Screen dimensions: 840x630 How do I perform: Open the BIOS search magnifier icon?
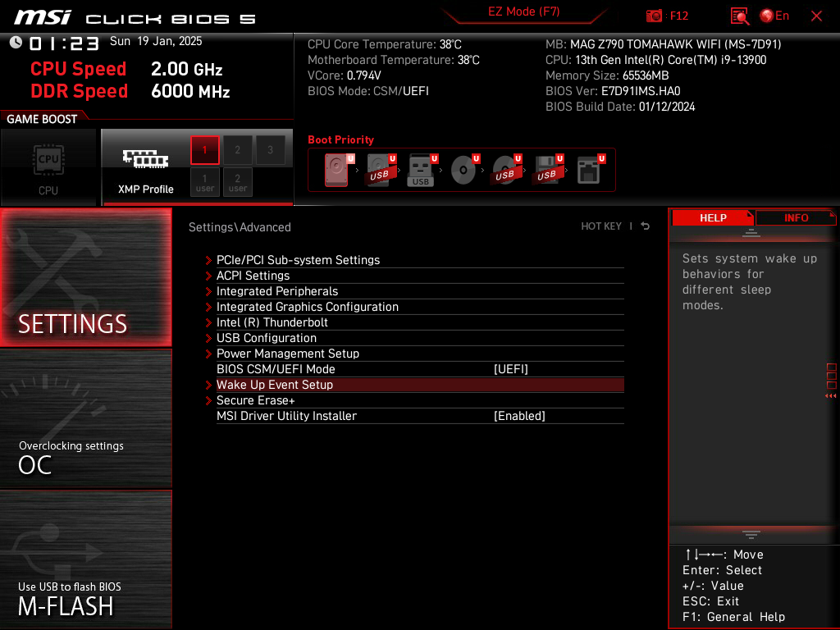pos(739,16)
